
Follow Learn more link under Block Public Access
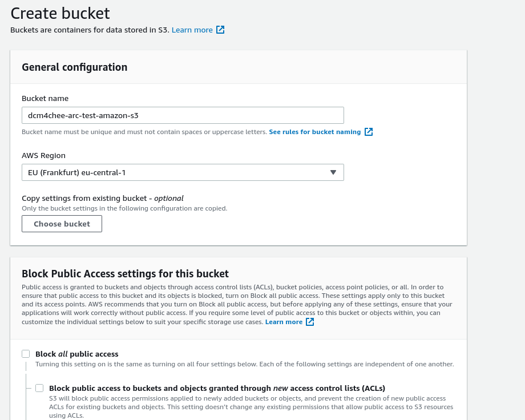pyautogui.click(x=284, y=322)
